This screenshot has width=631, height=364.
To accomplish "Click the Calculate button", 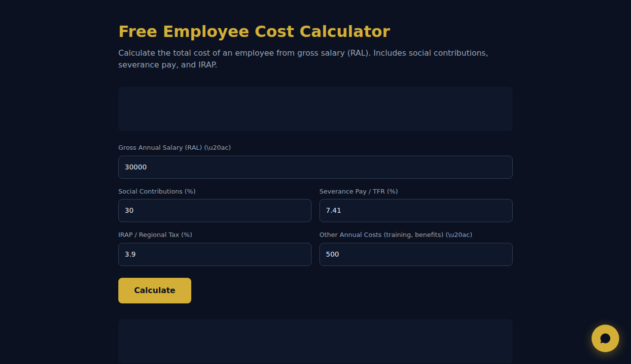I will pos(155,291).
